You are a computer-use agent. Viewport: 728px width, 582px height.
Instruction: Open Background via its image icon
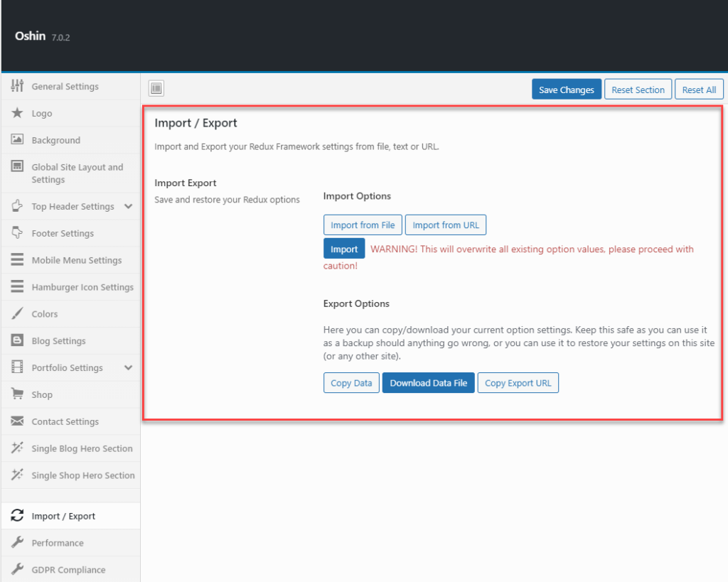click(x=17, y=140)
